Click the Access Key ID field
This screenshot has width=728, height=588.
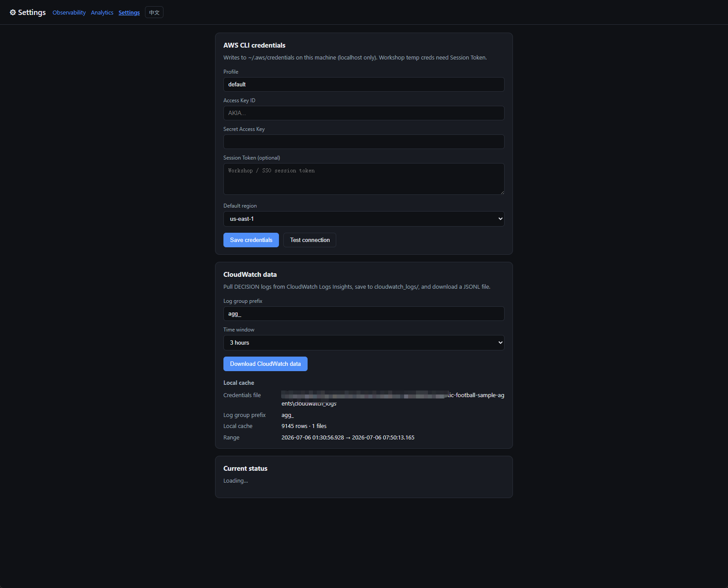point(364,113)
